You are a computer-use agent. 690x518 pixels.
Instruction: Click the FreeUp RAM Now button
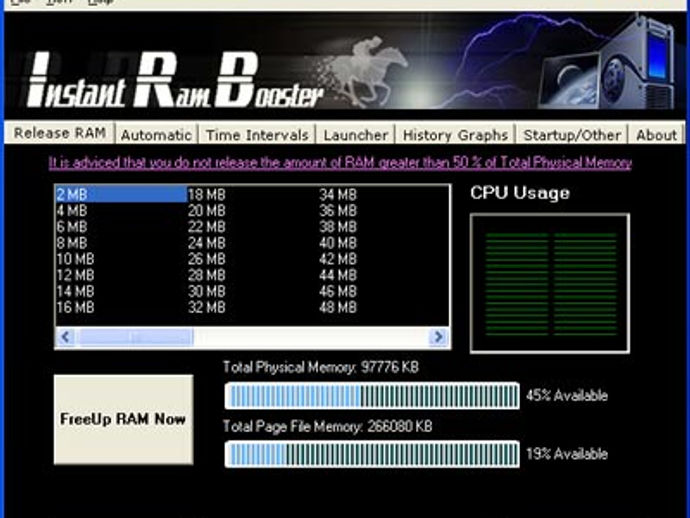(x=123, y=419)
